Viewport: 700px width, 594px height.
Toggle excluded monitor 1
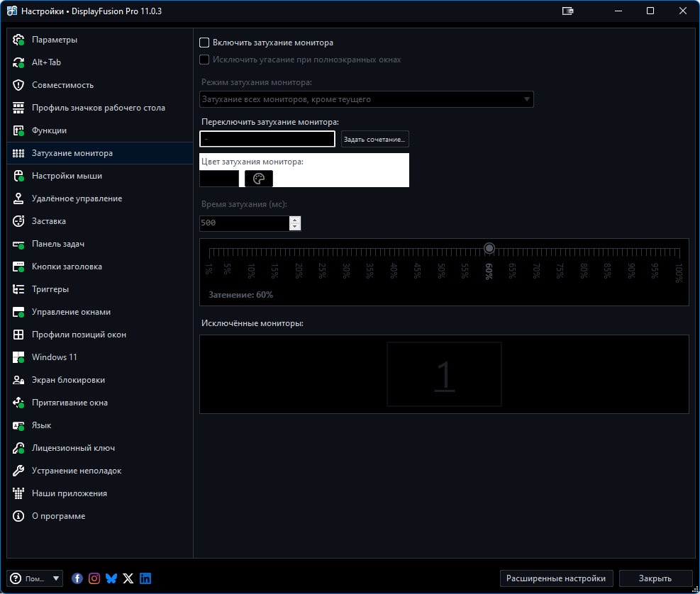click(x=444, y=374)
